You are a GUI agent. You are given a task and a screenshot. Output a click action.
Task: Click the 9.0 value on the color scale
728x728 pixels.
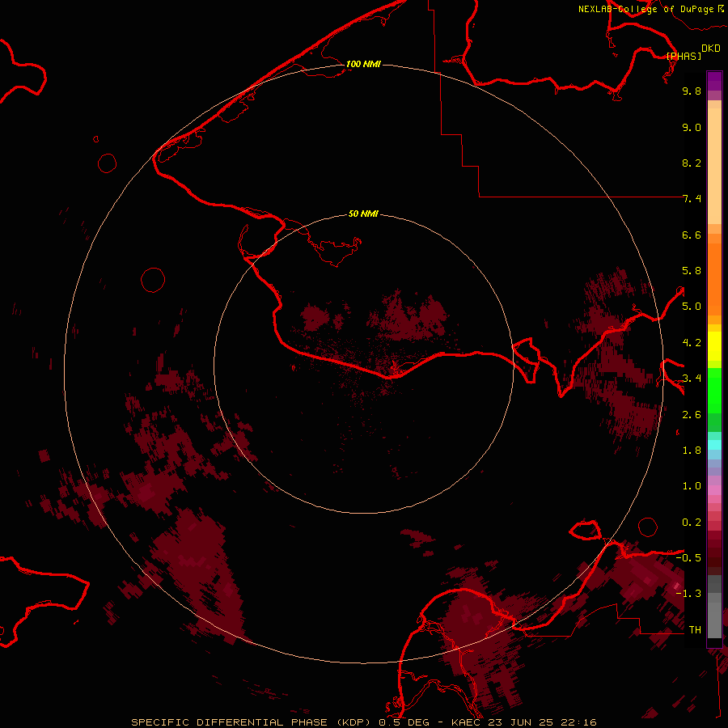point(692,128)
